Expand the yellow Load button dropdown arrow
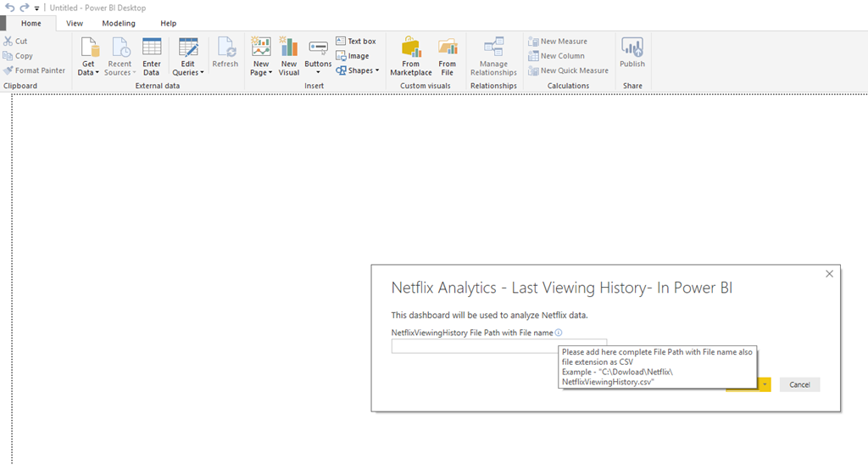 pyautogui.click(x=765, y=384)
